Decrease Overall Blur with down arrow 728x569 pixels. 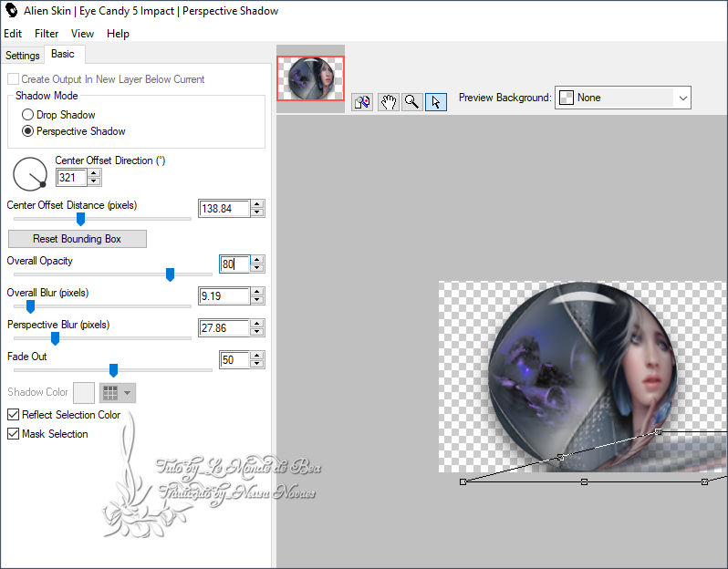(x=257, y=300)
